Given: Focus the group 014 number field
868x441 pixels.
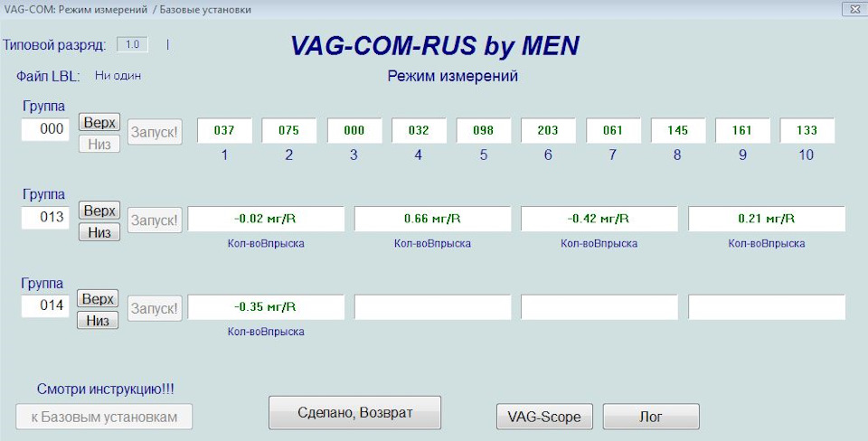Looking at the screenshot, I should click(45, 305).
